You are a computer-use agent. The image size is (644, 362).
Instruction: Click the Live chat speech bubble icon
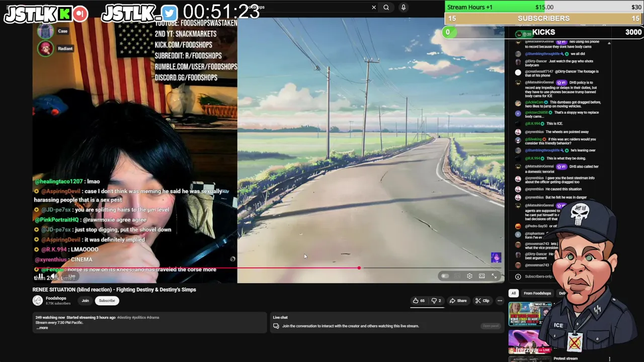[x=276, y=326]
